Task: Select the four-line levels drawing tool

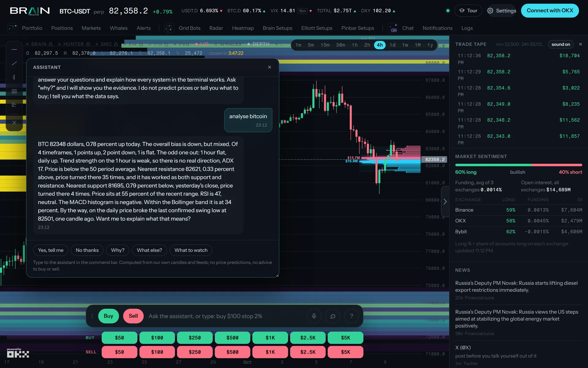Action: (x=14, y=91)
